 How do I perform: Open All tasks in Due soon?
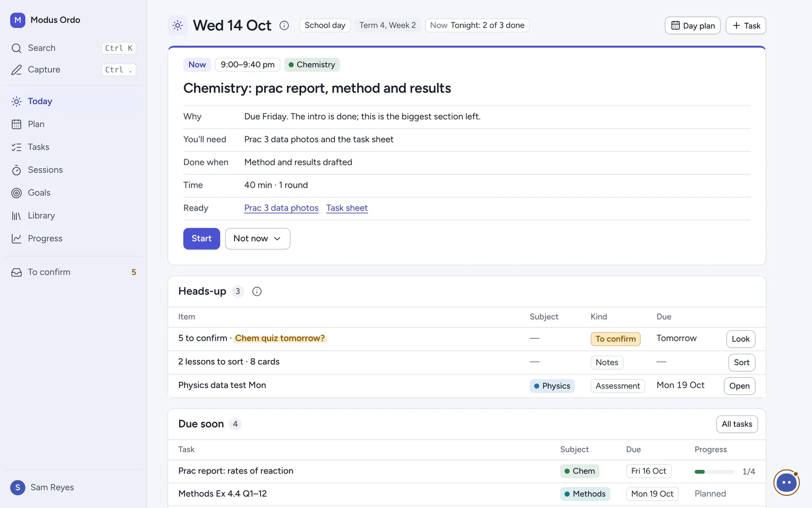[737, 424]
